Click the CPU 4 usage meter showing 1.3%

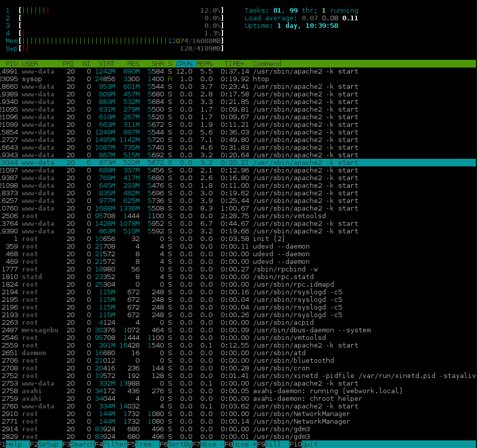click(115, 33)
